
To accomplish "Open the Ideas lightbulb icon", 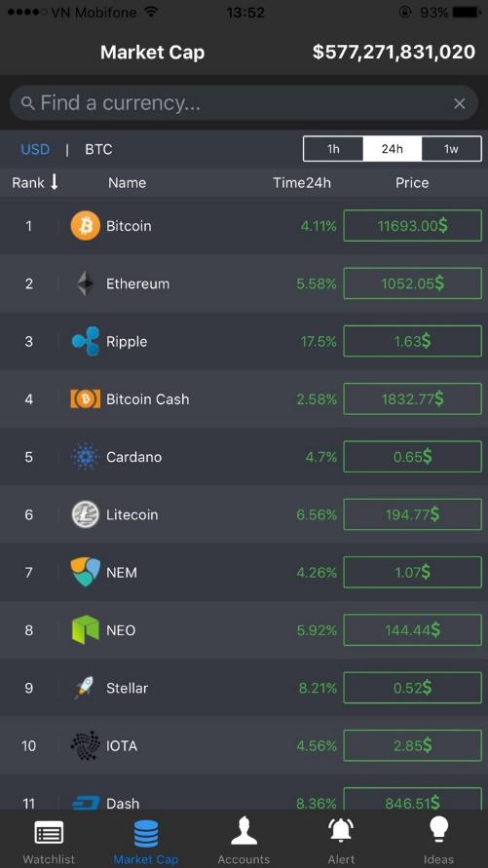I will coord(438,831).
